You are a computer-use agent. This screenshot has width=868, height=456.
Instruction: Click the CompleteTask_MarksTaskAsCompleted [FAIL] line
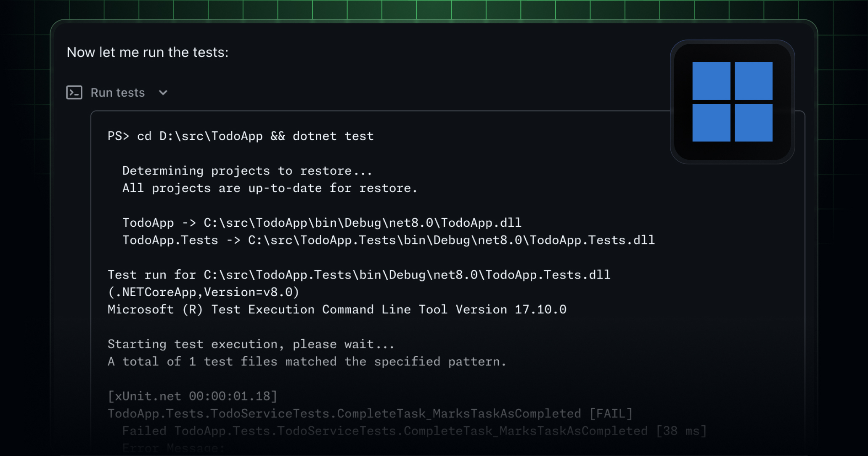(x=370, y=414)
